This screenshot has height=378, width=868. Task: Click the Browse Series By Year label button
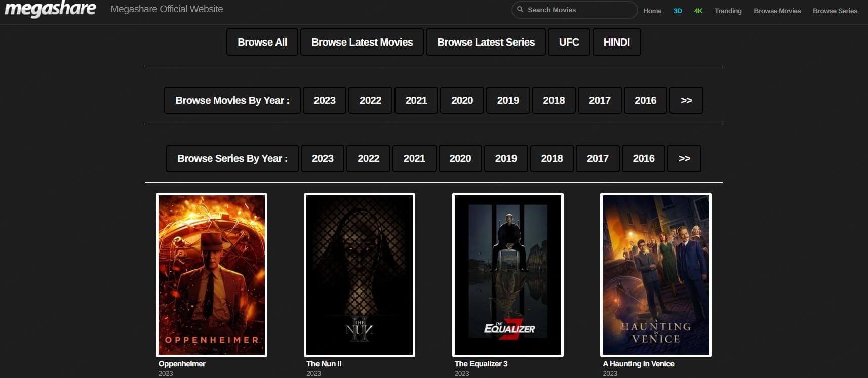[232, 158]
